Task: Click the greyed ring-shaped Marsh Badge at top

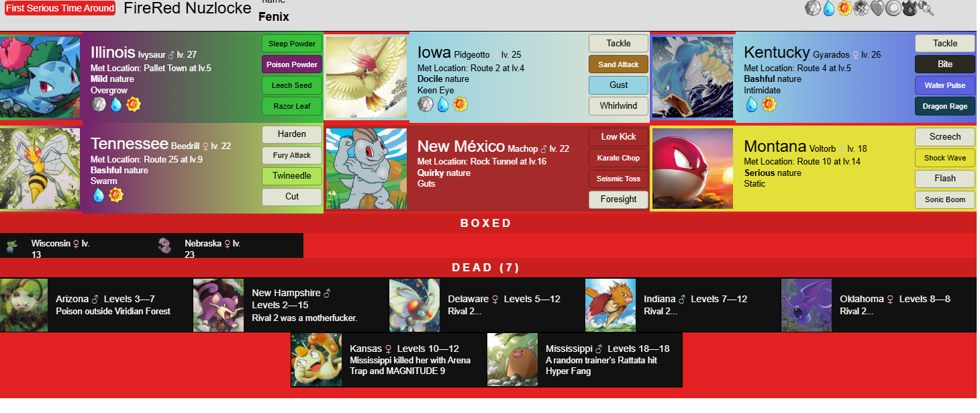Action: coord(893,8)
